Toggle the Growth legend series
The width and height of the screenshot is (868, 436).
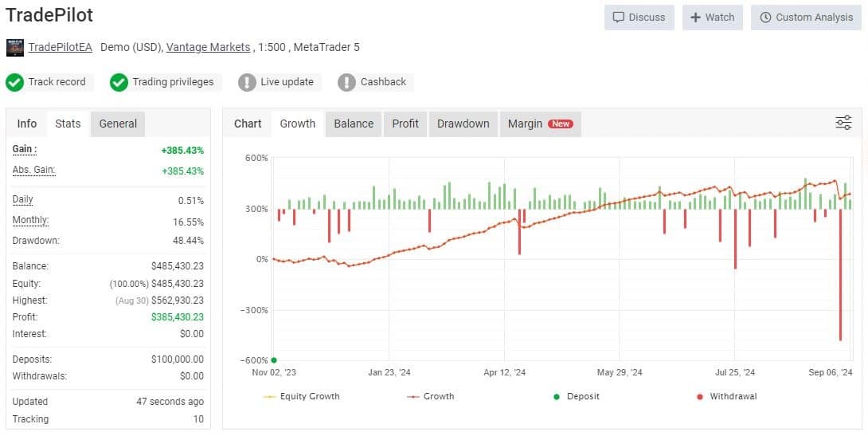pyautogui.click(x=430, y=397)
